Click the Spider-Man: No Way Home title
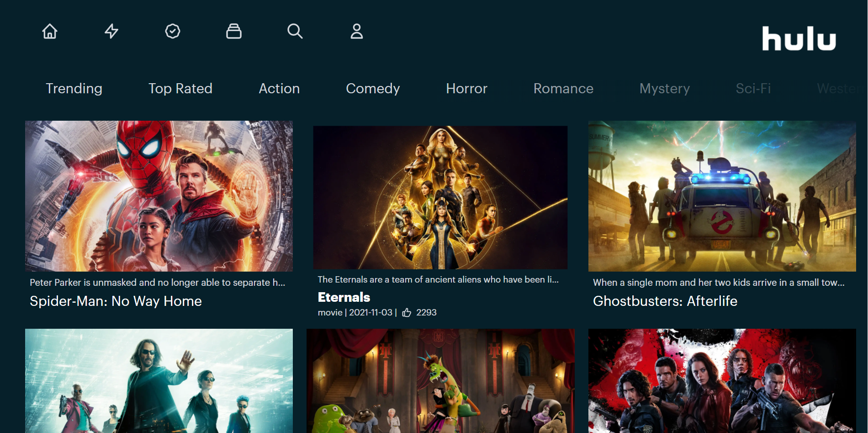868x433 pixels. [116, 301]
